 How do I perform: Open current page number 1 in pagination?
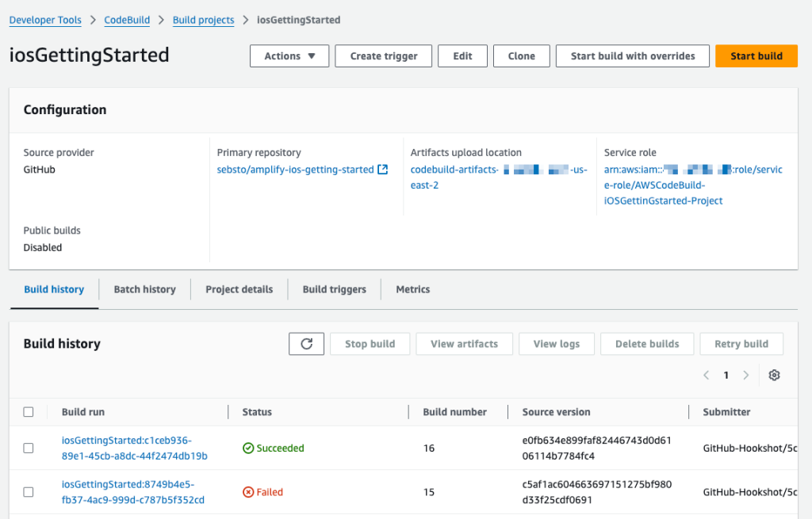[726, 375]
